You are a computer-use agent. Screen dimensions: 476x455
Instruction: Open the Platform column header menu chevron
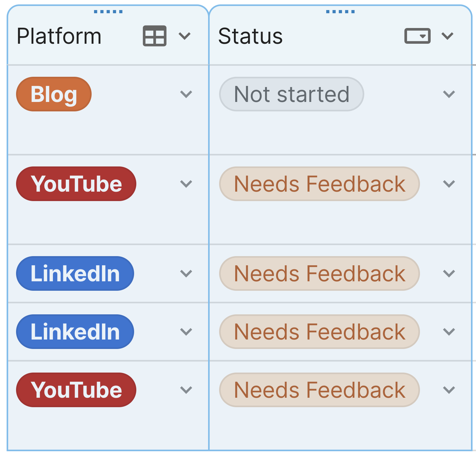[x=184, y=36]
